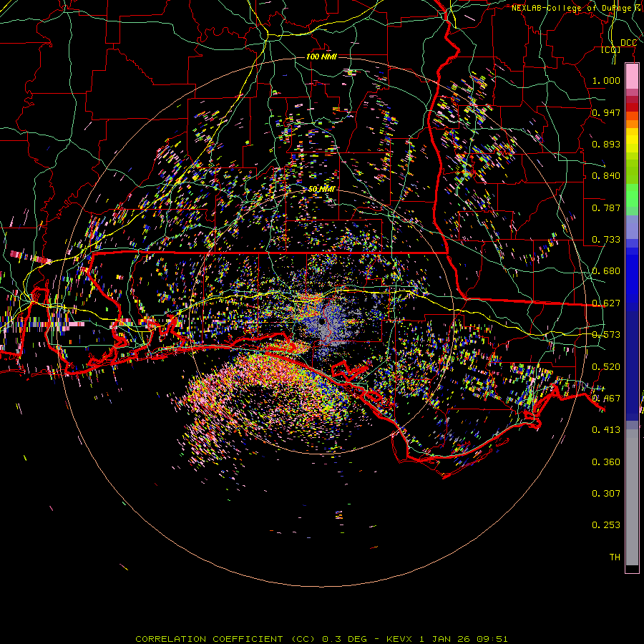
Task: Pick the red segment of the color bar
Action: (x=632, y=107)
